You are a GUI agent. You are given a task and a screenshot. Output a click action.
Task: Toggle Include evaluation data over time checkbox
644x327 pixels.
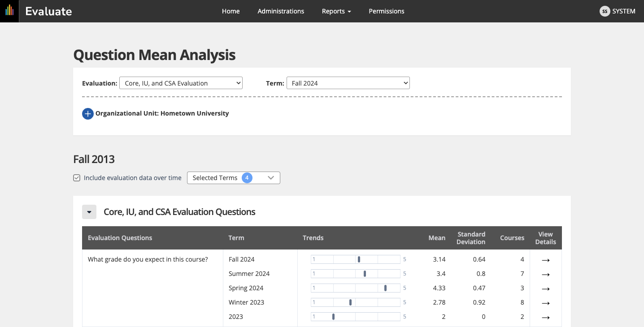pyautogui.click(x=77, y=178)
